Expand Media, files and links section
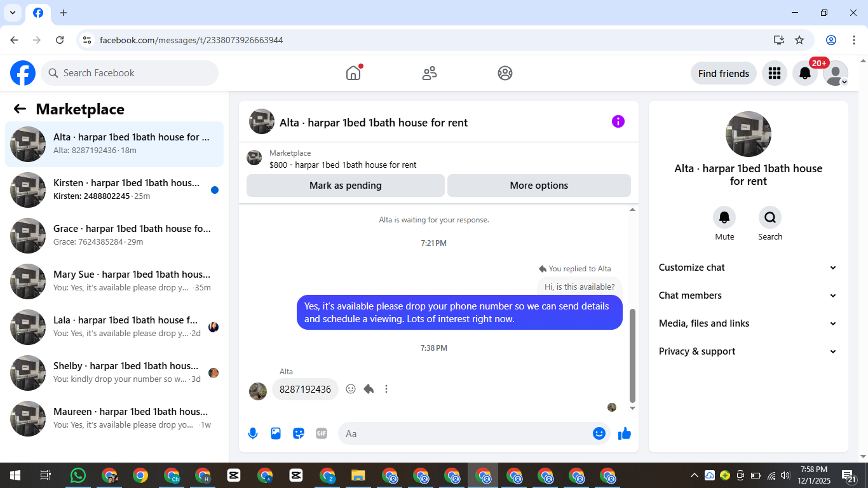This screenshot has width=868, height=488. pyautogui.click(x=749, y=323)
